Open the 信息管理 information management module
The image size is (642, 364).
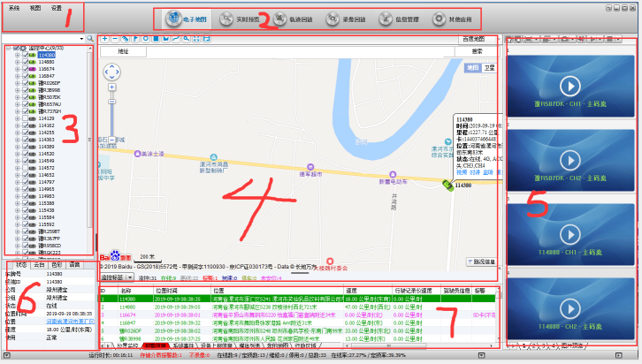(x=400, y=18)
